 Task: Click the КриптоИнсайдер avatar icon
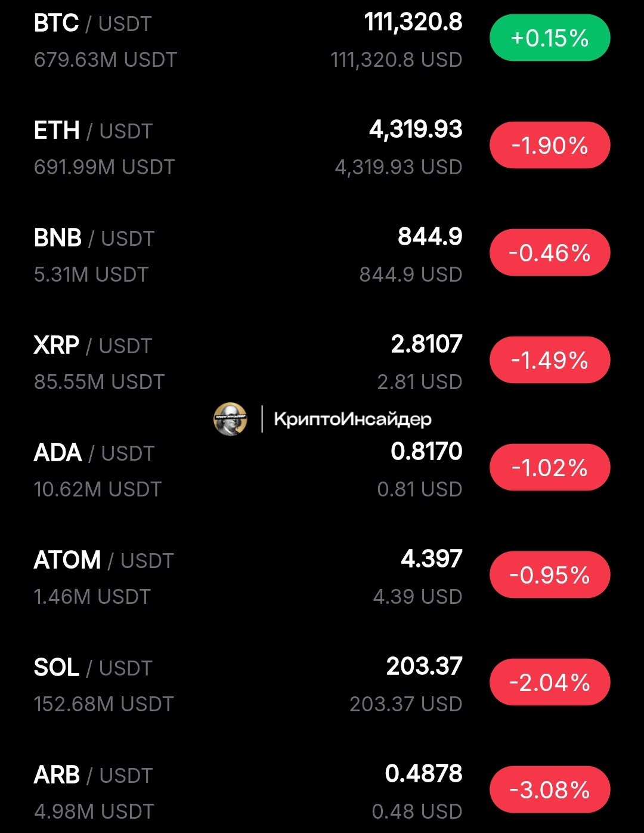[230, 419]
